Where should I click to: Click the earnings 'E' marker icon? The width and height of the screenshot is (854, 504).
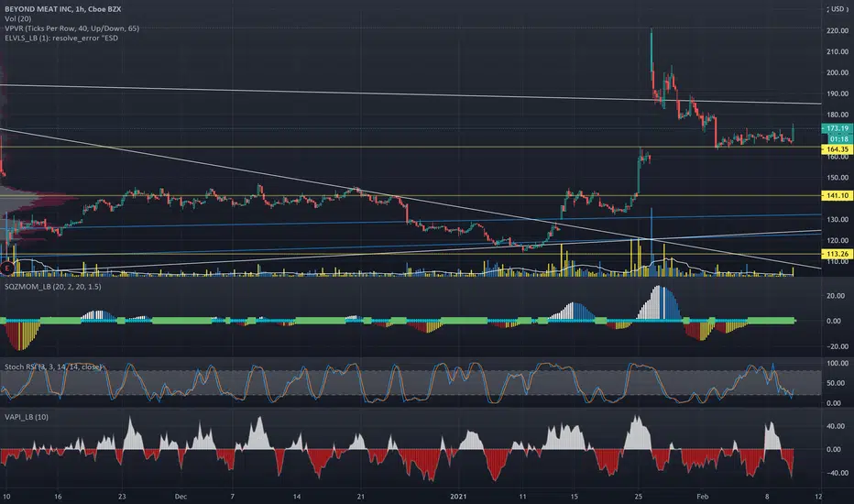point(6,268)
